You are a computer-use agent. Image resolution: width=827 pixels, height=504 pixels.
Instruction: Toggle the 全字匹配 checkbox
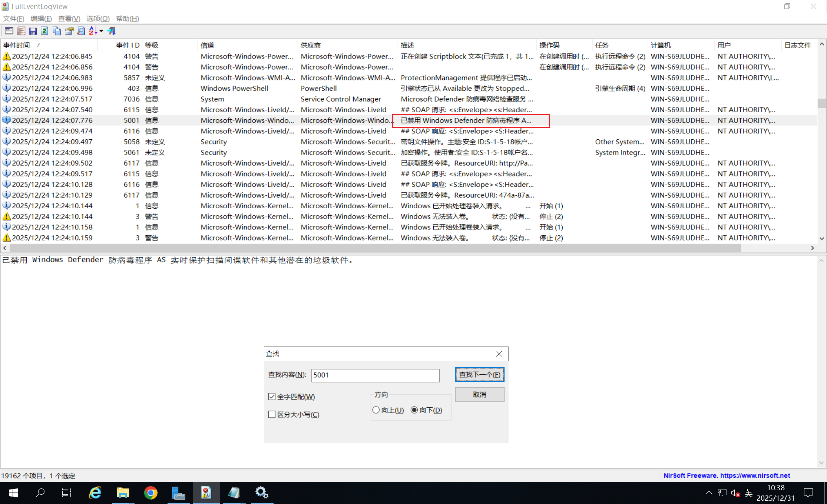click(272, 397)
